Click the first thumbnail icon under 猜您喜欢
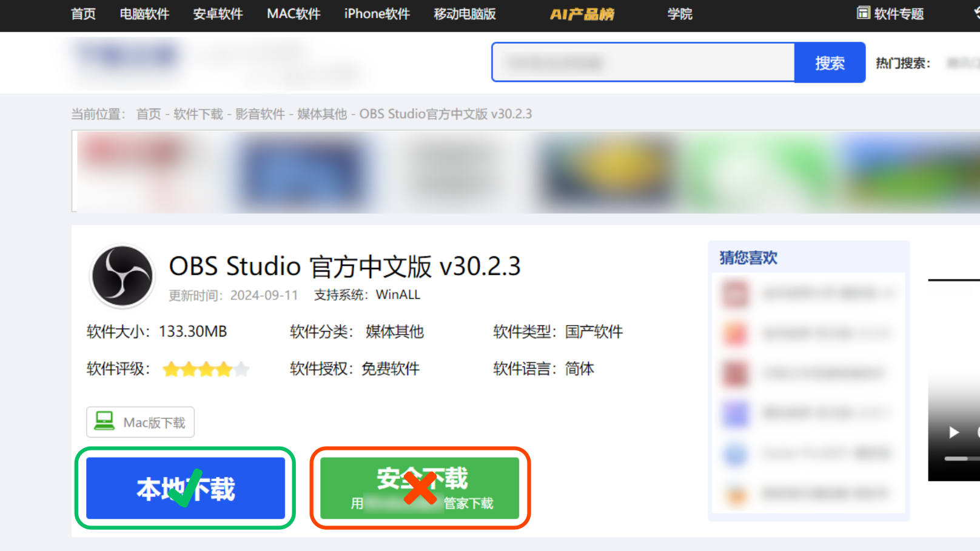Viewport: 980px width, 551px height. 734,294
